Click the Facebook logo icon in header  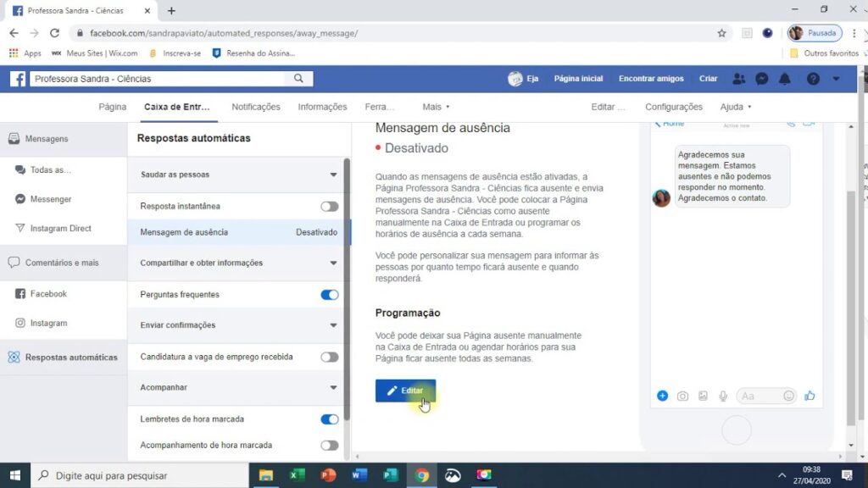[18, 79]
